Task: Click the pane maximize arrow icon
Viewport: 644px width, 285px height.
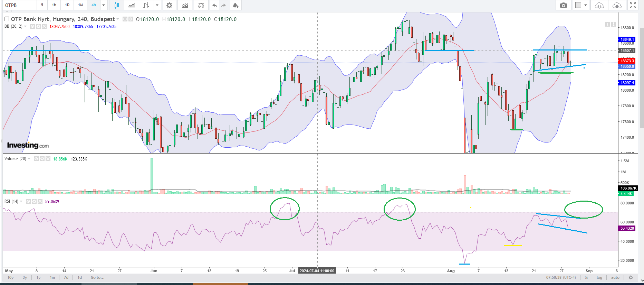Action: tap(613, 24)
